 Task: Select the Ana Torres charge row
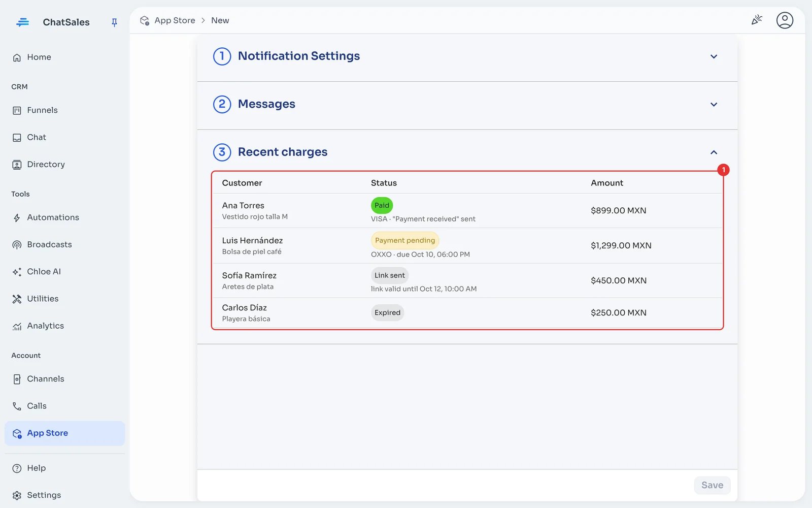[467, 211]
